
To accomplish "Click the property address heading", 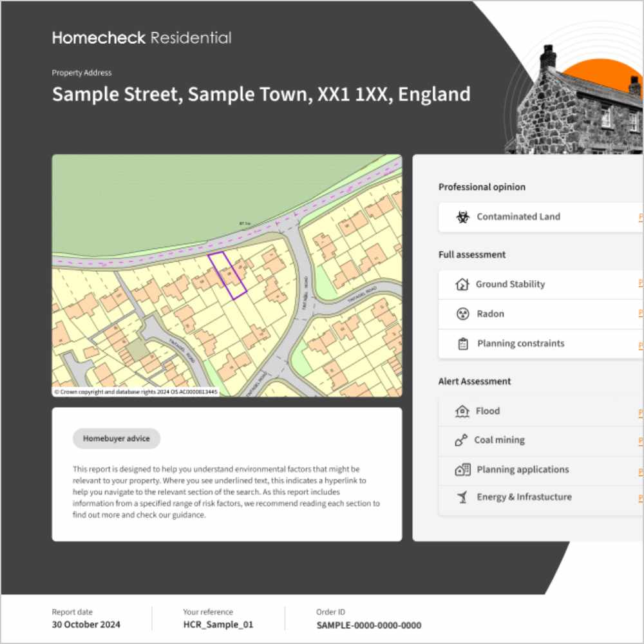I will (x=261, y=95).
